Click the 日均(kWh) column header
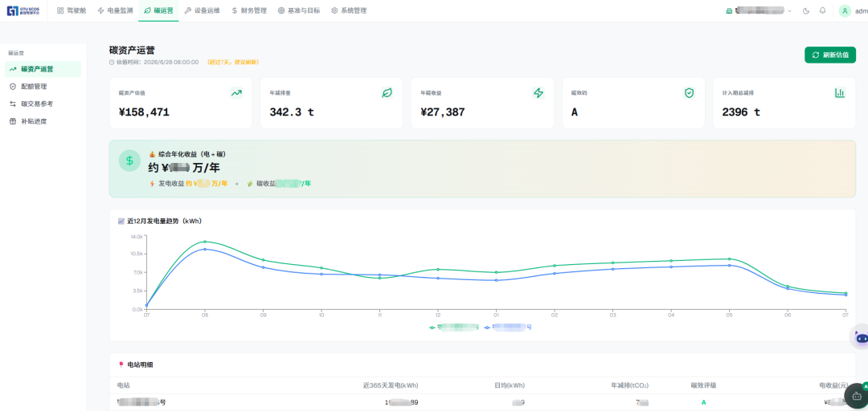The image size is (868, 411). [510, 385]
